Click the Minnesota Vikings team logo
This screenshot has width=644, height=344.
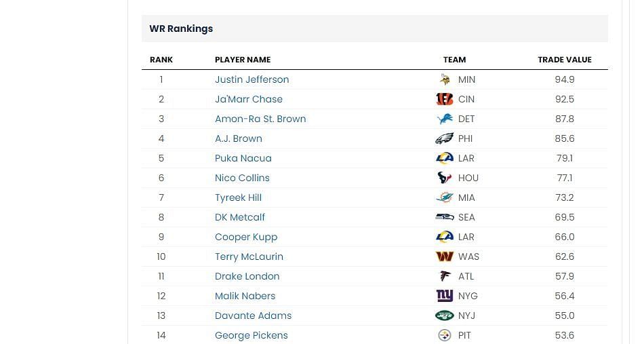coord(445,79)
